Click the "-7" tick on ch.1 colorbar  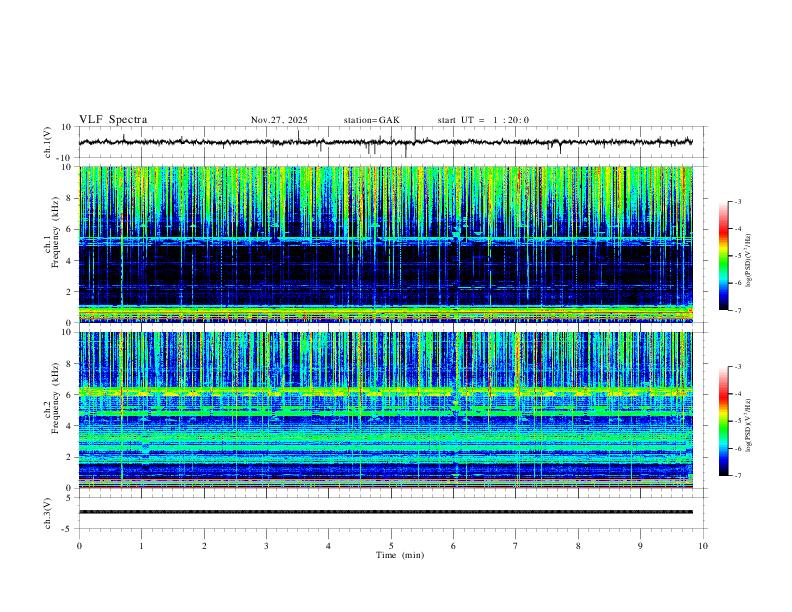(738, 311)
